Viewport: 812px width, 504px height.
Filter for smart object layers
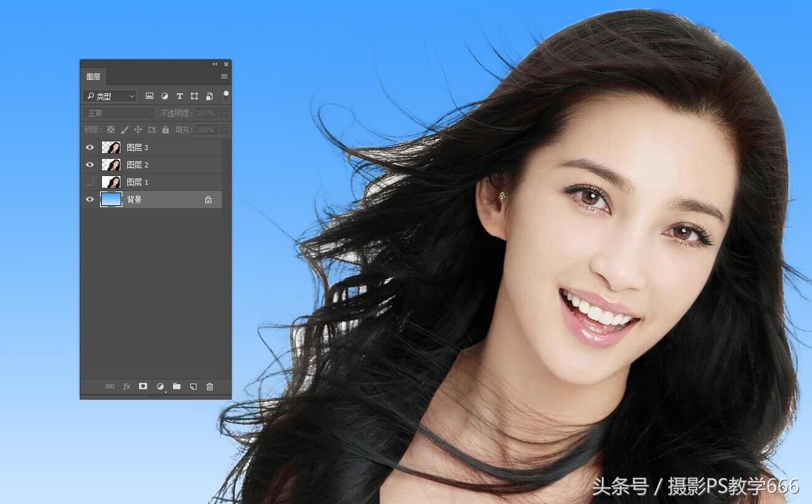pos(209,96)
